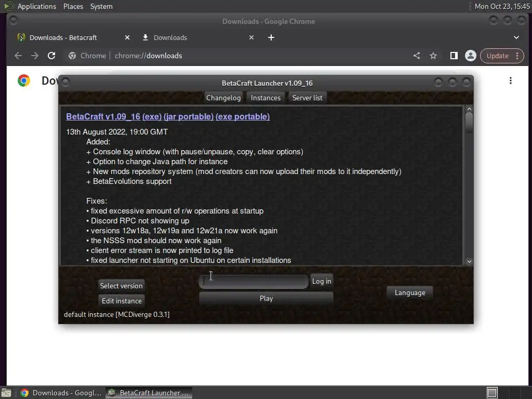Open Chrome side panel
Viewport: 532px width, 399px height.
pos(454,56)
